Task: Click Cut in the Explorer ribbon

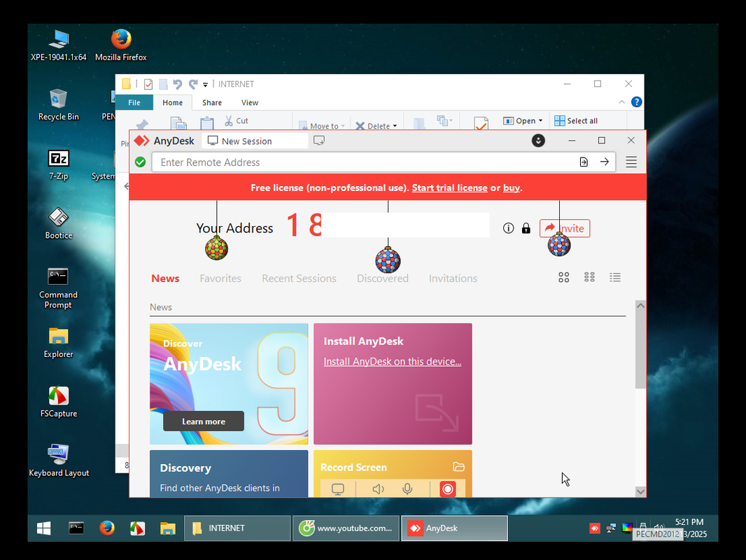Action: click(237, 121)
